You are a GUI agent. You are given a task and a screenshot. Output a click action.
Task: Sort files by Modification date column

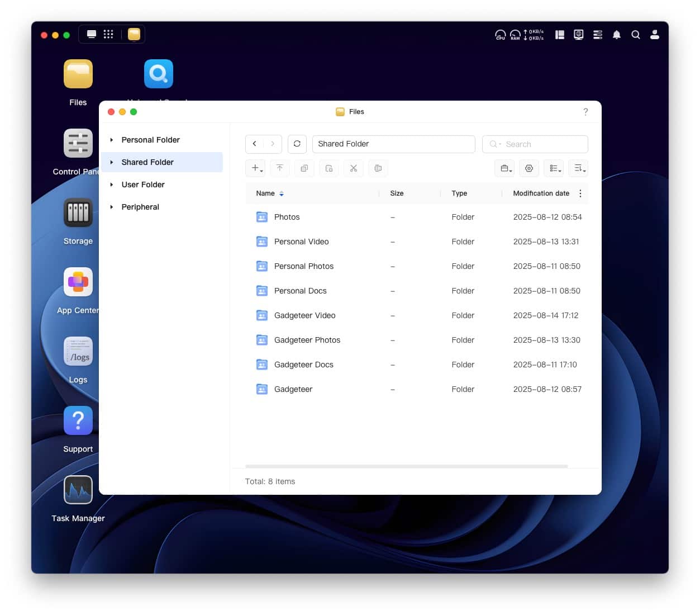click(541, 193)
